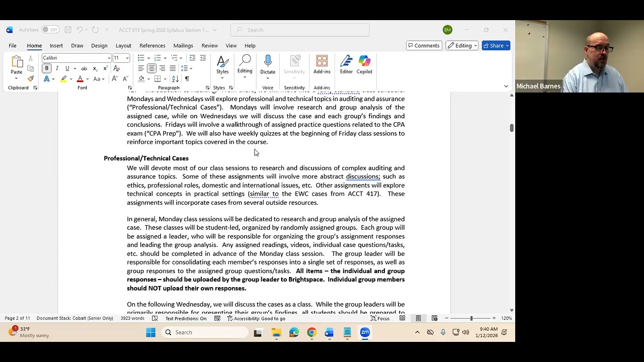
Task: Open the File menu
Action: pos(13,46)
